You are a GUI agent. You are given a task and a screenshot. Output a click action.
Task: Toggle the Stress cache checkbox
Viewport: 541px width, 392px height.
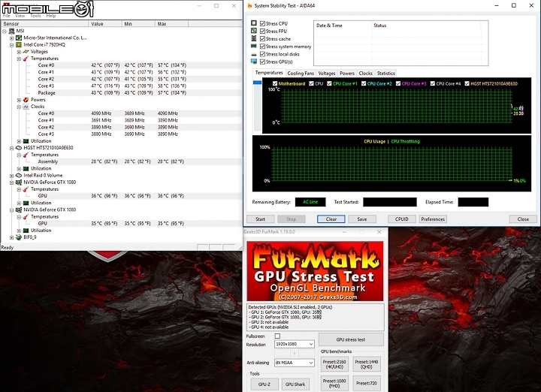click(x=262, y=38)
